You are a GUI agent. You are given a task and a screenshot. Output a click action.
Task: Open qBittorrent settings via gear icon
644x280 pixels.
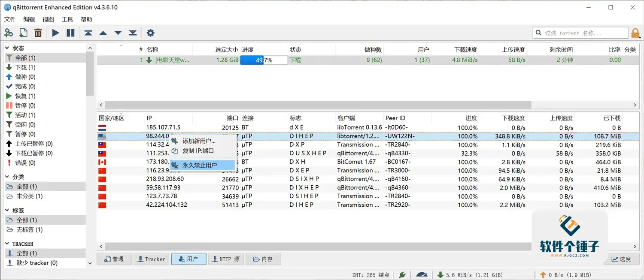point(150,33)
